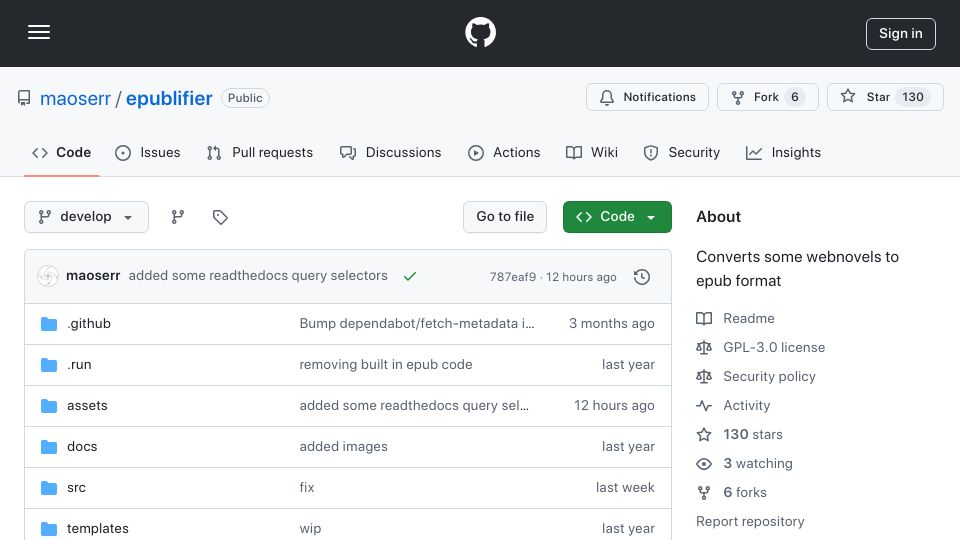Click the folder icon beside src
The image size is (960, 540).
point(49,487)
